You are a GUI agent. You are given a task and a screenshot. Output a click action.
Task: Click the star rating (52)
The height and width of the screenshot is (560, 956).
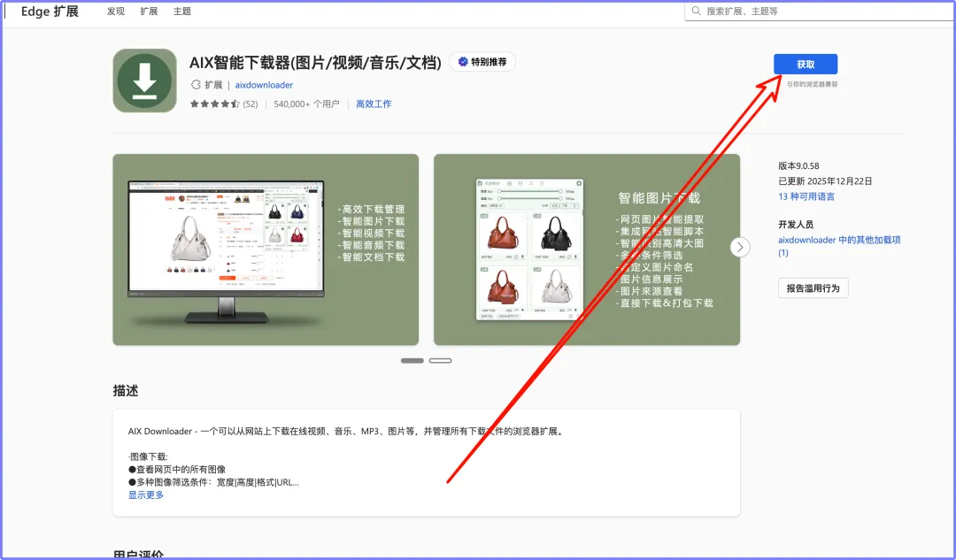point(224,104)
